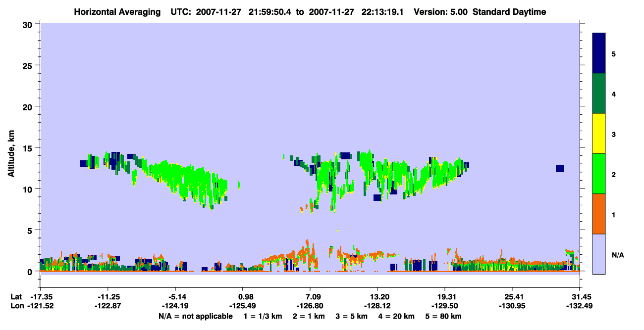Click latitude value '-17.35'
The image size is (644, 330).
click(x=41, y=297)
